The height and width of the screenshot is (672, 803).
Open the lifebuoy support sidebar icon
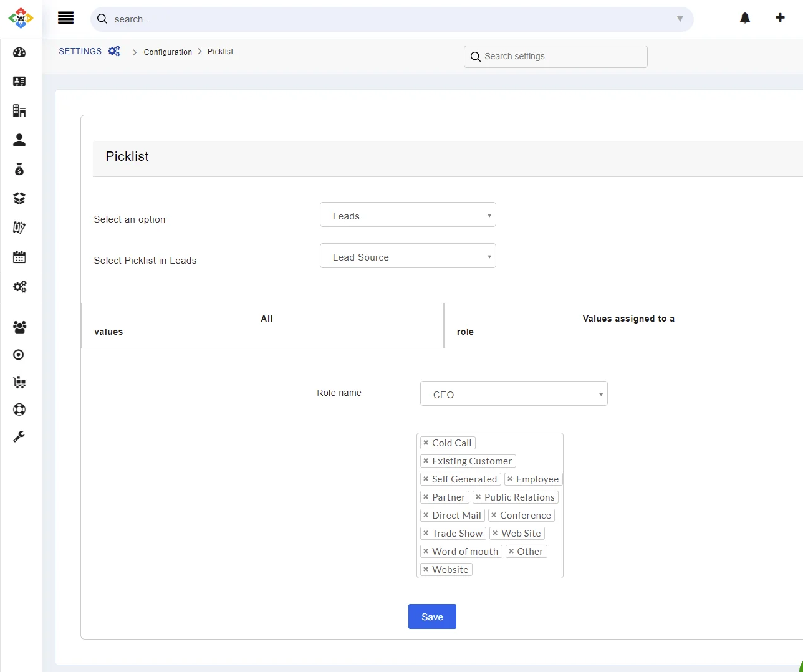click(x=19, y=409)
